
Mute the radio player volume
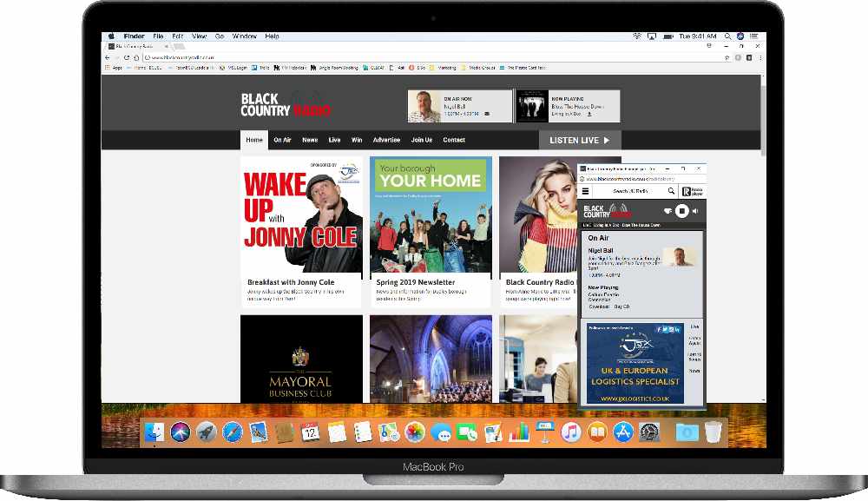pos(695,211)
